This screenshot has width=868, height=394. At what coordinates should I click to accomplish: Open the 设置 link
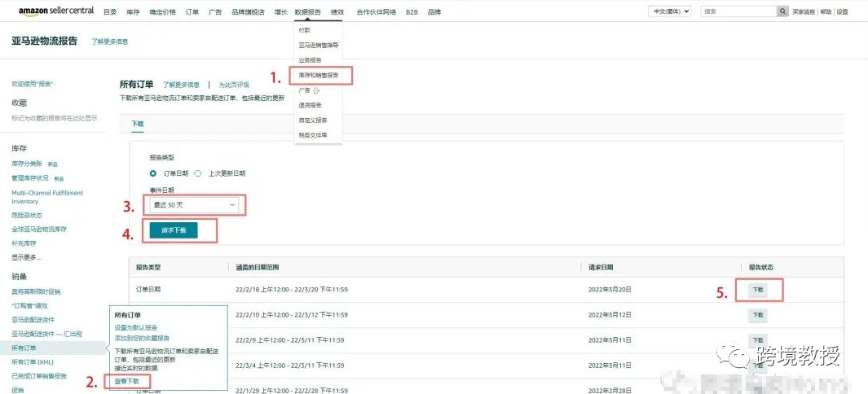pos(843,11)
